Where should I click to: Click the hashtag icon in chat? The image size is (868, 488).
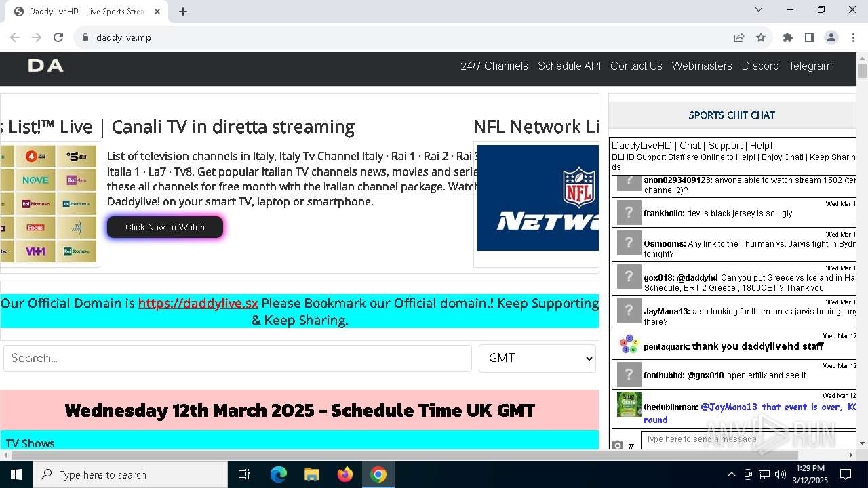pos(631,445)
